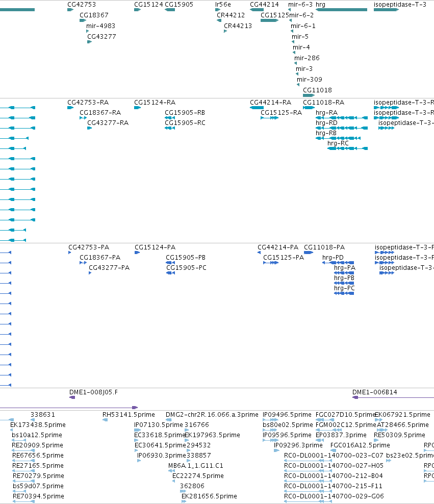Select the AT28466.5prime EST label
434x504 pixels.
pos(402,425)
